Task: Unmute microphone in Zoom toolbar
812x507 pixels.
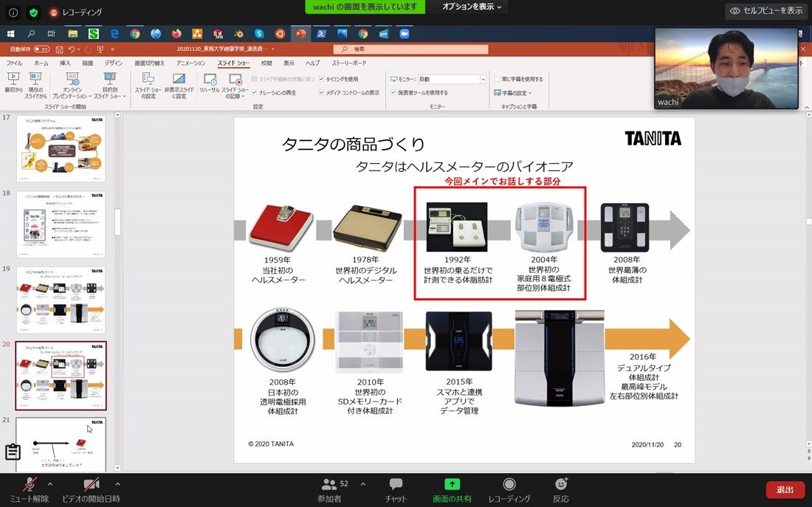Action: pyautogui.click(x=30, y=490)
